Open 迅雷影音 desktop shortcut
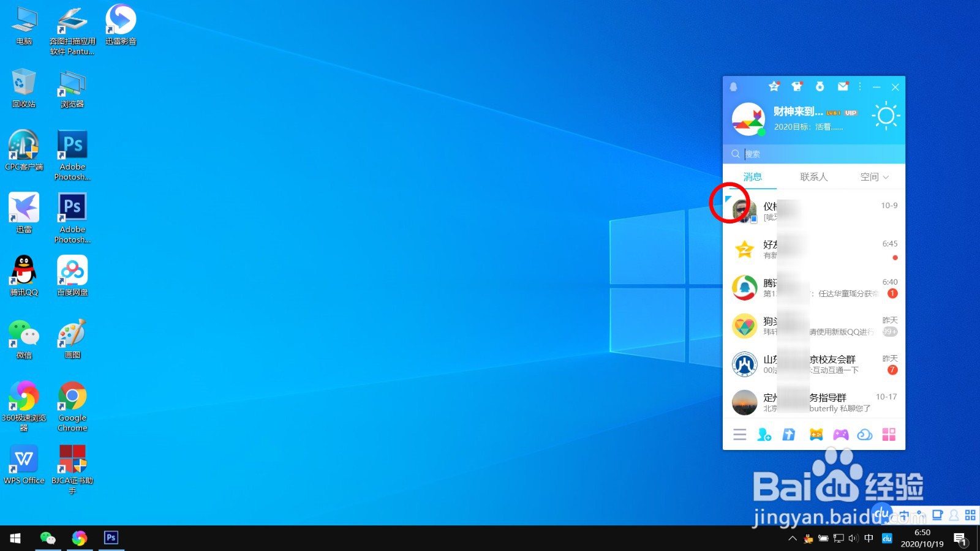Viewport: 980px width, 551px height. point(121,24)
